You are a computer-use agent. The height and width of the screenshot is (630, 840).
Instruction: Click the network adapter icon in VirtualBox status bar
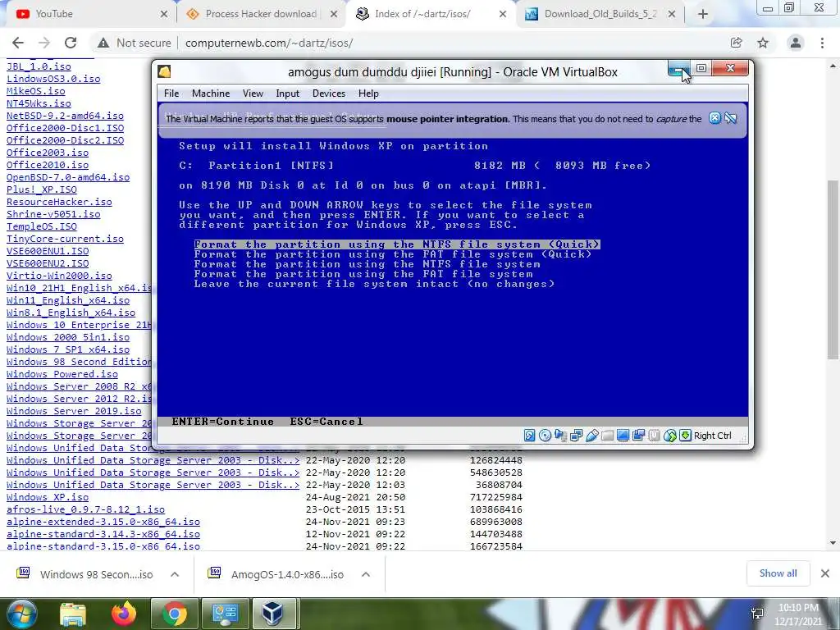(576, 436)
